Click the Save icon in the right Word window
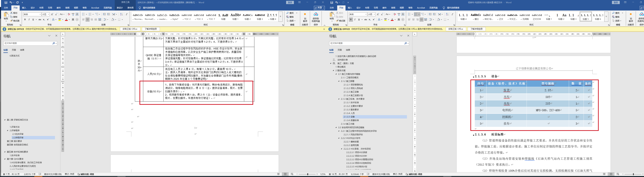 click(x=332, y=3)
